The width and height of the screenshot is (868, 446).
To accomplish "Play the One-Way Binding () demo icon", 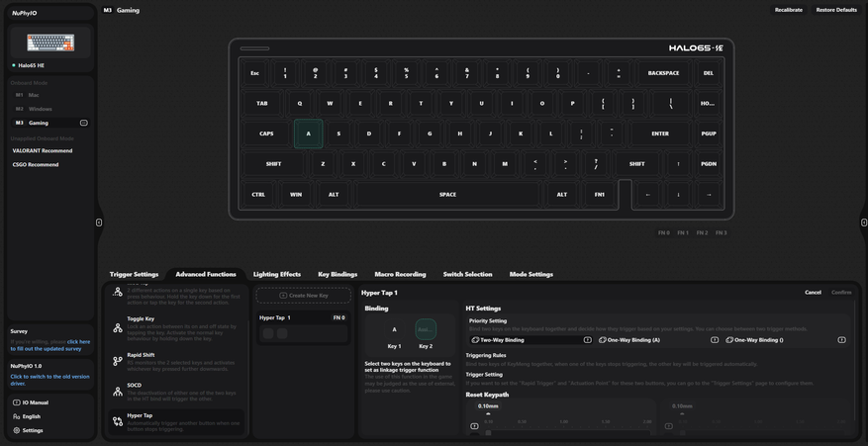I will [841, 340].
